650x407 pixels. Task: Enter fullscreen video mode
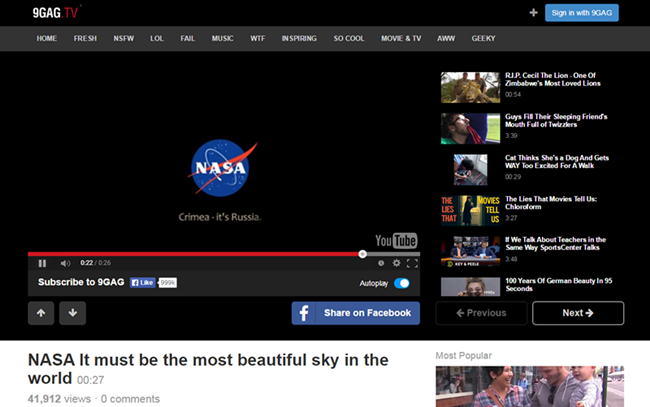point(411,263)
